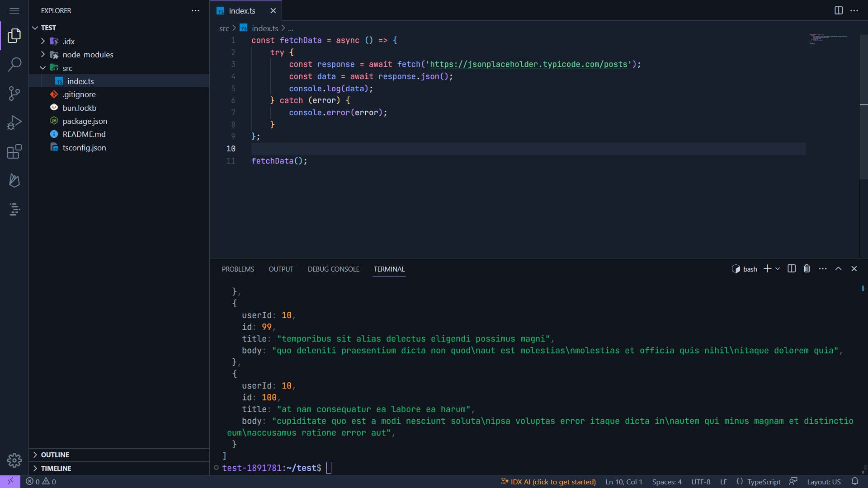Expand the TIMELINE section
The width and height of the screenshot is (868, 488).
[119, 468]
